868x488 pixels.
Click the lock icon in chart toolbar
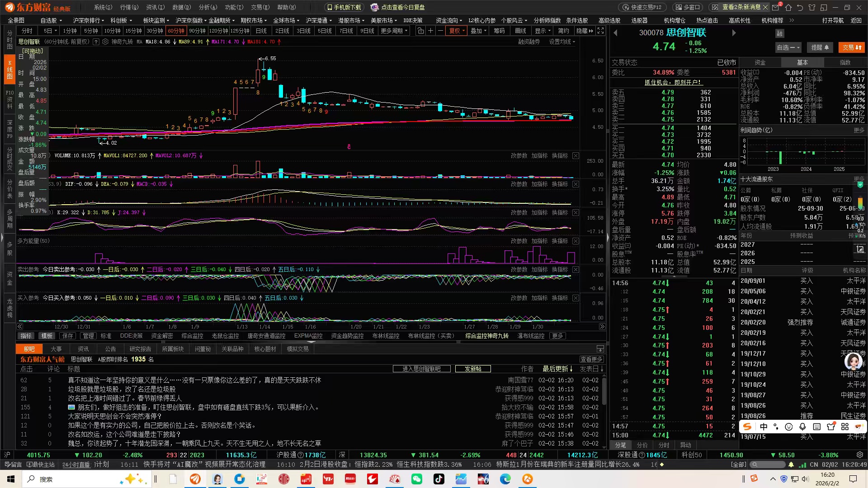coord(420,31)
